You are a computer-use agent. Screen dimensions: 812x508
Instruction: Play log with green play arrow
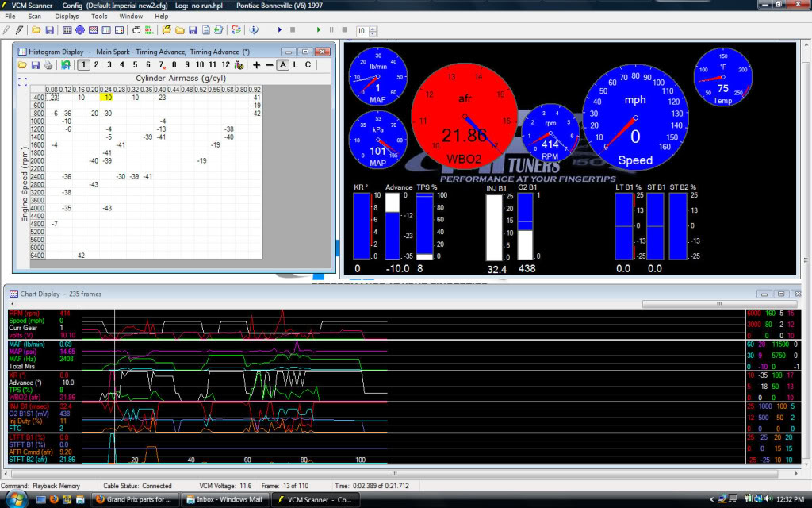click(319, 30)
